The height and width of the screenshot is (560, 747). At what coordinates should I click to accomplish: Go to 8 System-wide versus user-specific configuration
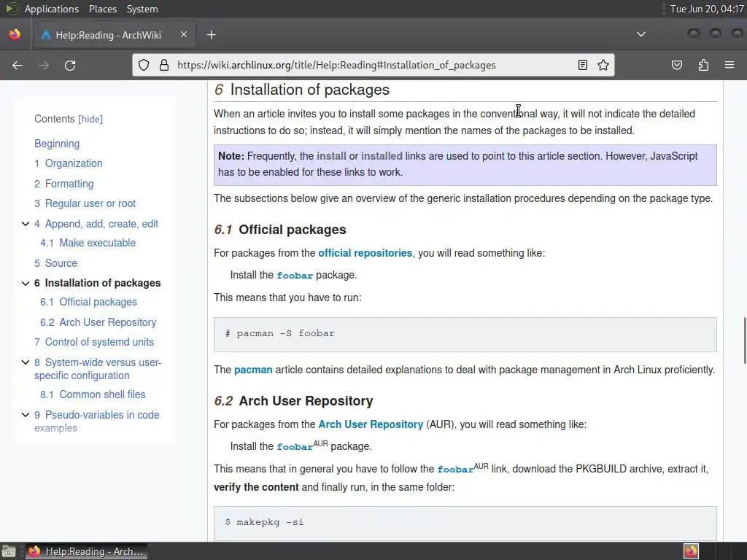coord(98,369)
